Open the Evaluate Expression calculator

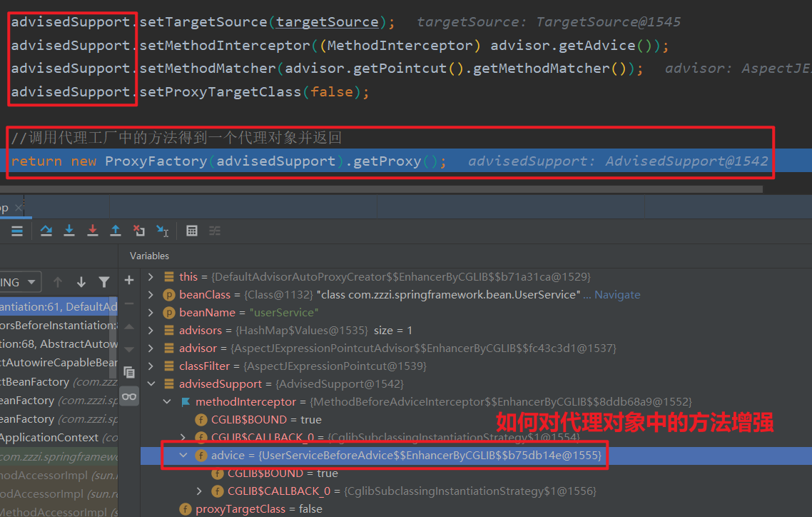(x=192, y=231)
